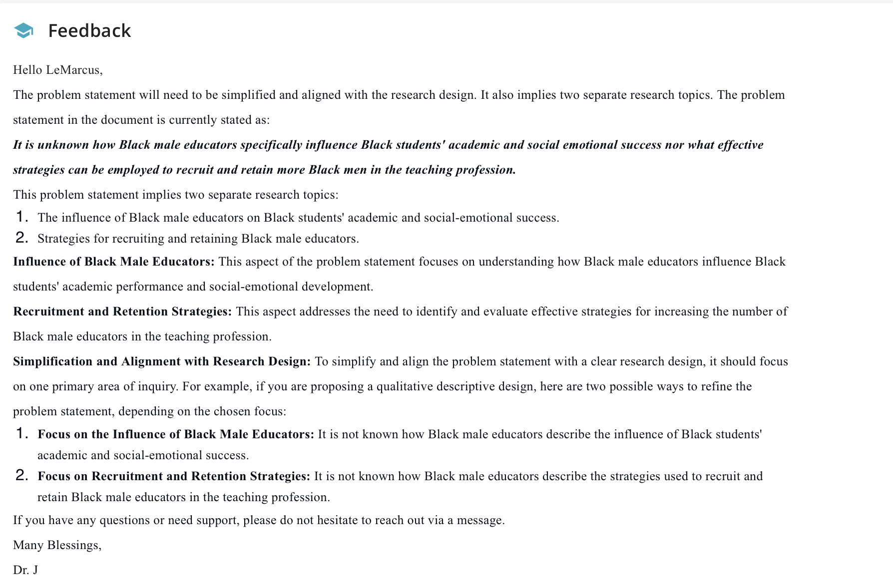The image size is (893, 588).
Task: Click the 'Many Blessings,' closing line
Action: 57,545
